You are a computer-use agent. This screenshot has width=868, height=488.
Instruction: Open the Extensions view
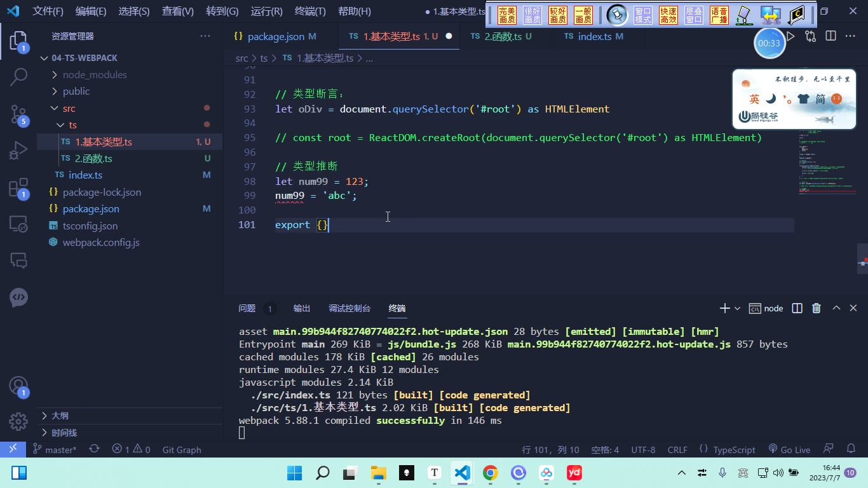[18, 188]
